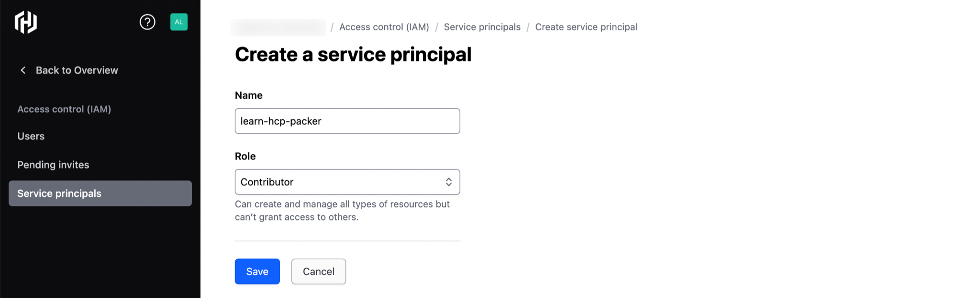Viewport: 980px width, 298px height.
Task: Click the redacted organization breadcrumb item
Action: (278, 27)
